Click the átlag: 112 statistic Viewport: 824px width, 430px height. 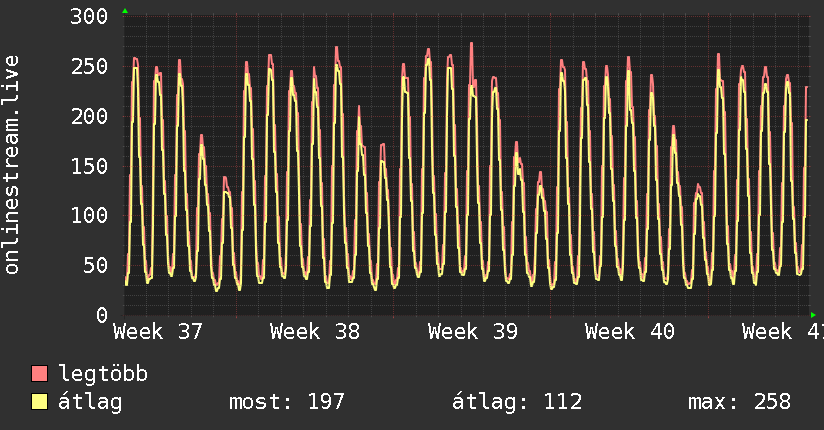(x=517, y=402)
